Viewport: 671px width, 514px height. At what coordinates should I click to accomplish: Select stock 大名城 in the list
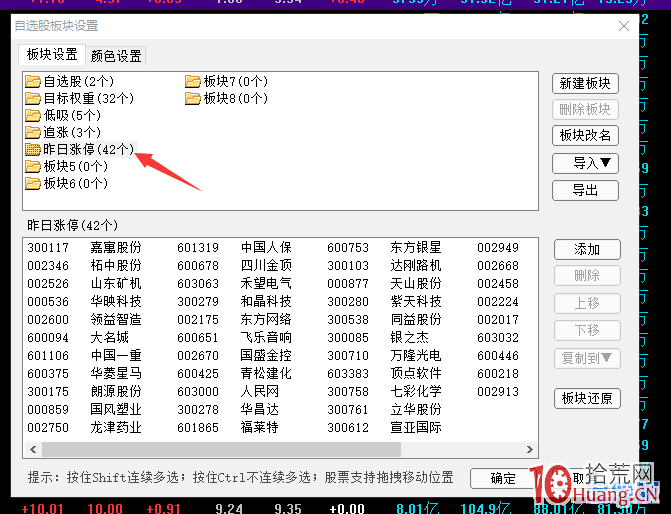click(x=109, y=337)
